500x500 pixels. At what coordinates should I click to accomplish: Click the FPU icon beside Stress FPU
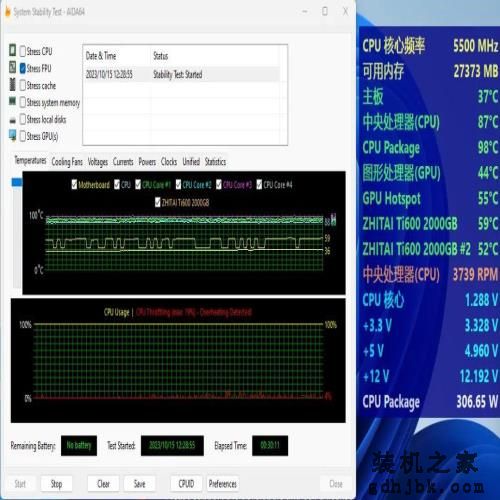[12, 67]
